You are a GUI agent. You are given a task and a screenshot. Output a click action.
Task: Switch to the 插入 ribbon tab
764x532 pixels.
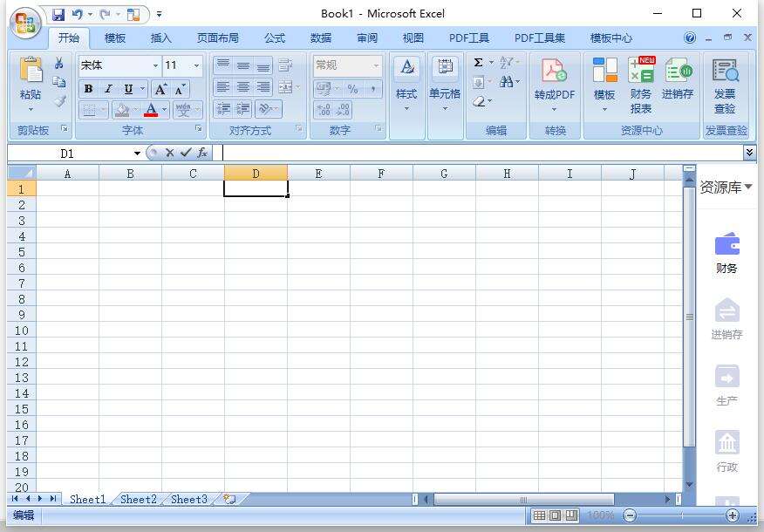(160, 38)
